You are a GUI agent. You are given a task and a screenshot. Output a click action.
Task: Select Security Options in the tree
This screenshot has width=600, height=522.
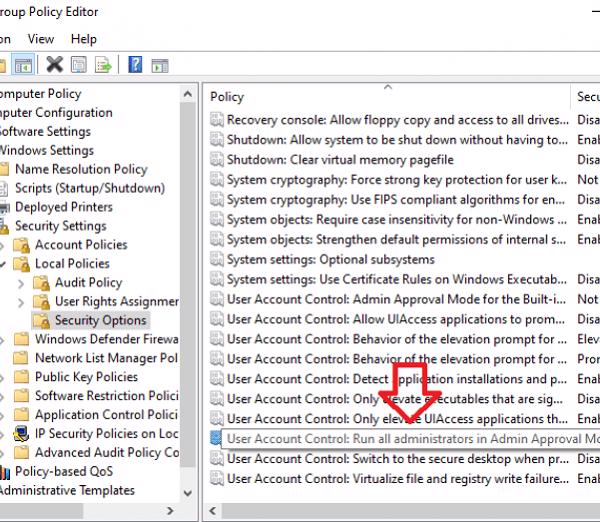[100, 320]
